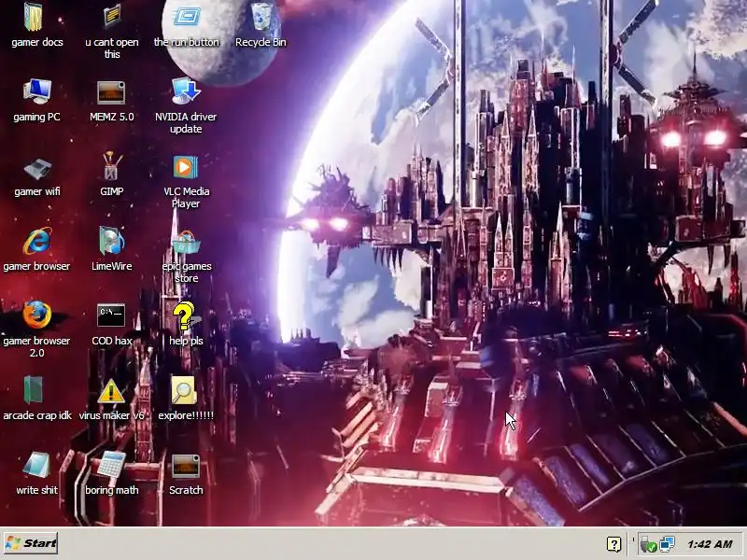
Task: Select the gaming PC computer icon
Action: point(37,91)
